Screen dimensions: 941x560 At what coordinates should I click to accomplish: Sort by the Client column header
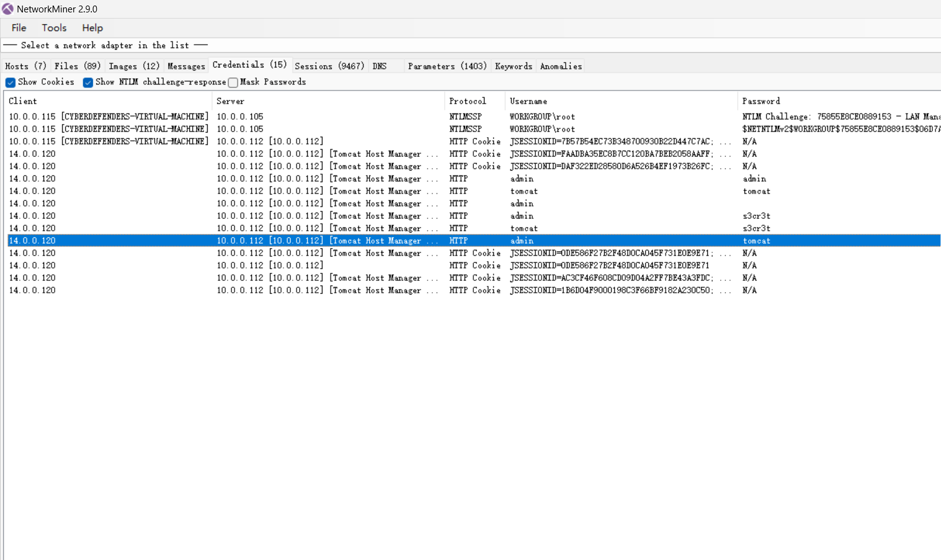[109, 101]
